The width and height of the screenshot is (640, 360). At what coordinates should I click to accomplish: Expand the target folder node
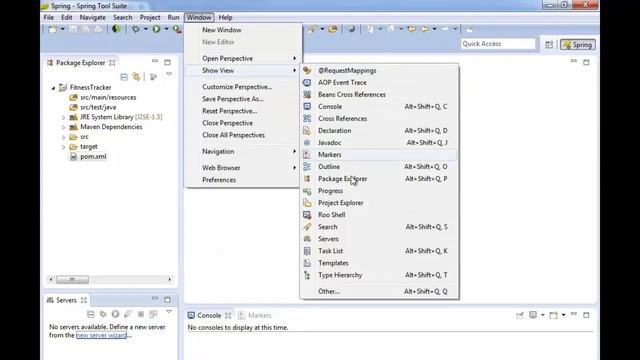63,147
